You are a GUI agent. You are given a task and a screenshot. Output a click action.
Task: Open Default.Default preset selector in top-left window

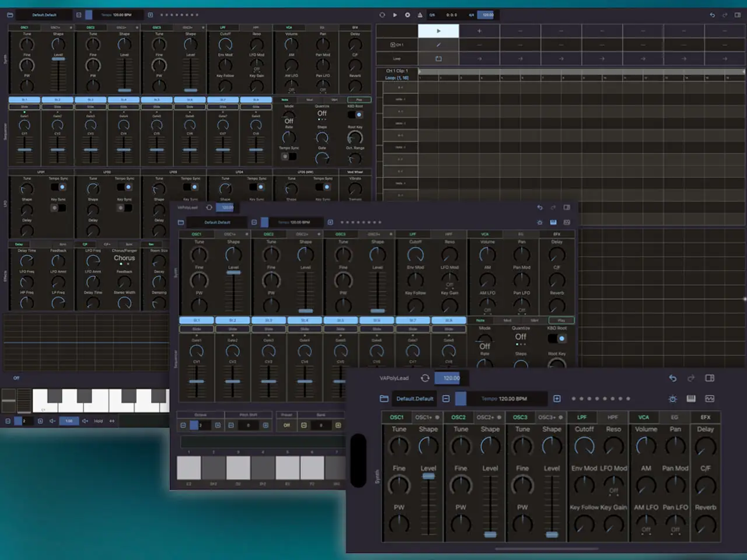tap(44, 15)
